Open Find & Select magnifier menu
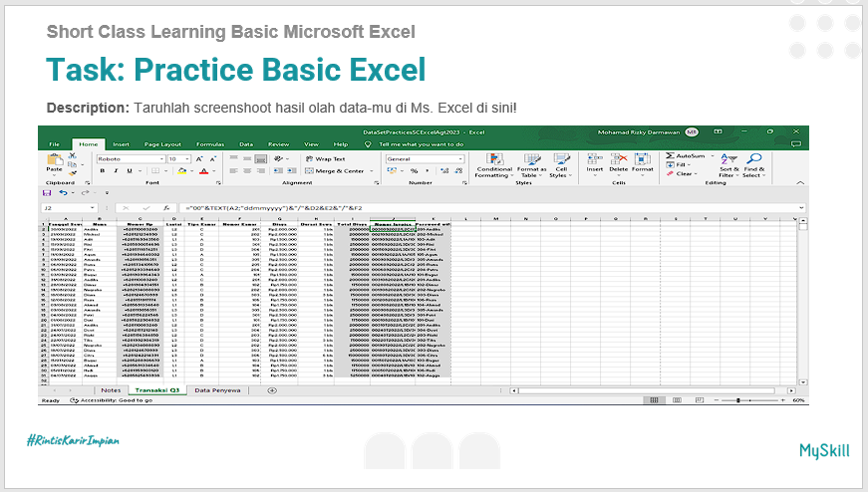The height and width of the screenshot is (492, 868). click(x=754, y=165)
